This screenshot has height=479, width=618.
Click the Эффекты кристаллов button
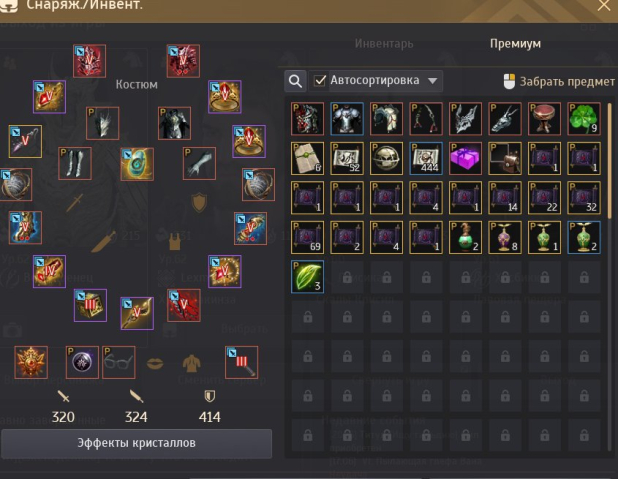click(x=136, y=443)
